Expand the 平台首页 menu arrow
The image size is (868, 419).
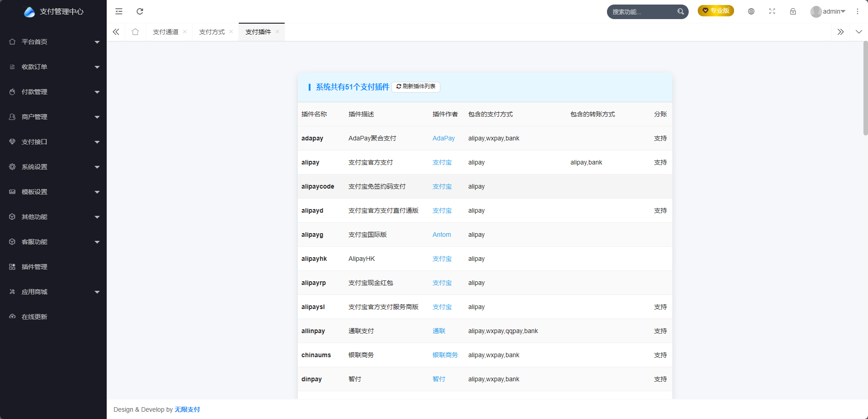click(97, 42)
